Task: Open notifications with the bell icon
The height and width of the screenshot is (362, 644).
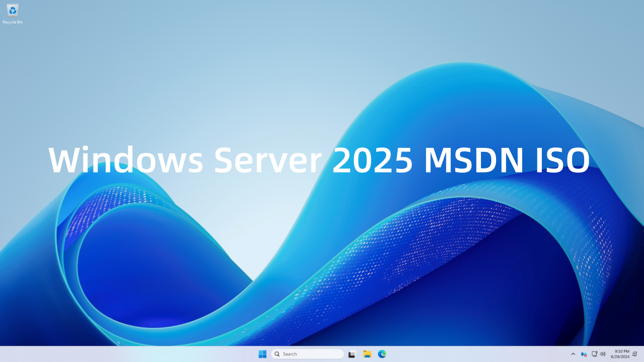Action: 634,354
